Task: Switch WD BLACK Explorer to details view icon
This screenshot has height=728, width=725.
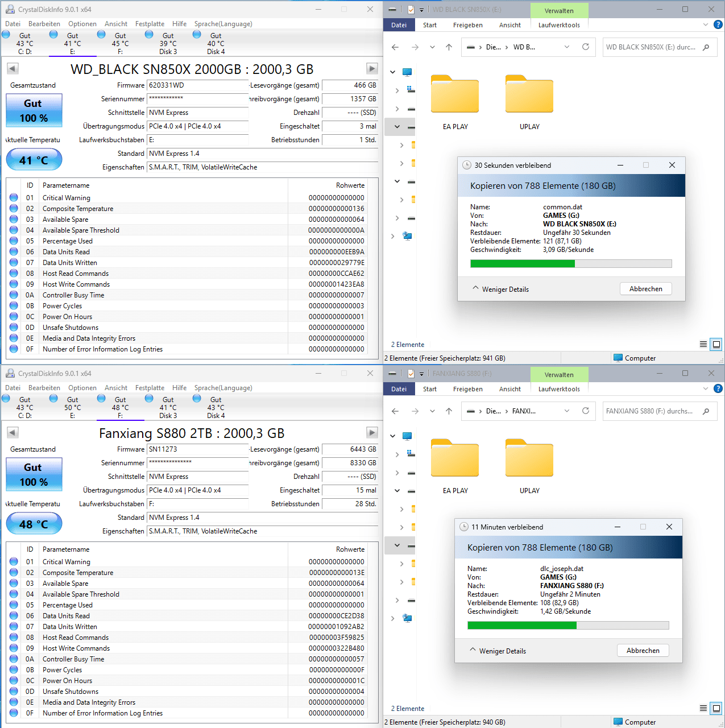Action: 703,344
